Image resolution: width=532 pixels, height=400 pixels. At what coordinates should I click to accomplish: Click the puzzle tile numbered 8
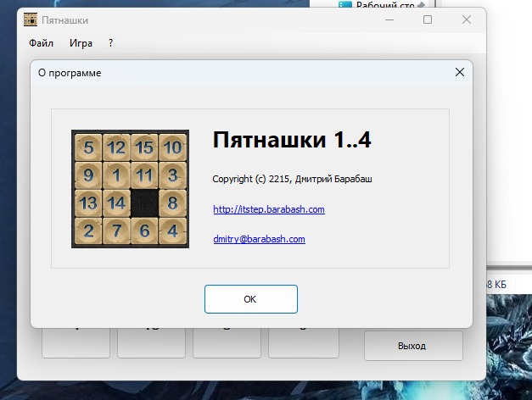click(172, 203)
